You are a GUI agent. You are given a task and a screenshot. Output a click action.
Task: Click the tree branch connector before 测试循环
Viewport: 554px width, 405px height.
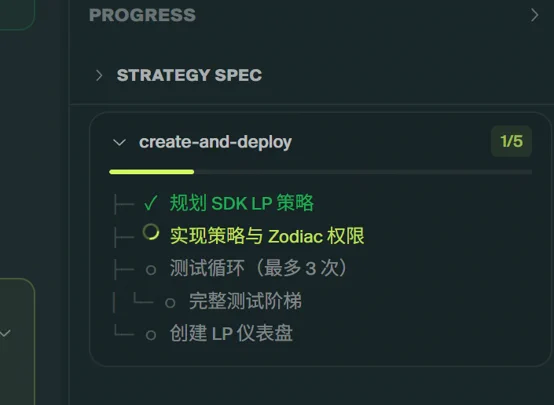124,270
